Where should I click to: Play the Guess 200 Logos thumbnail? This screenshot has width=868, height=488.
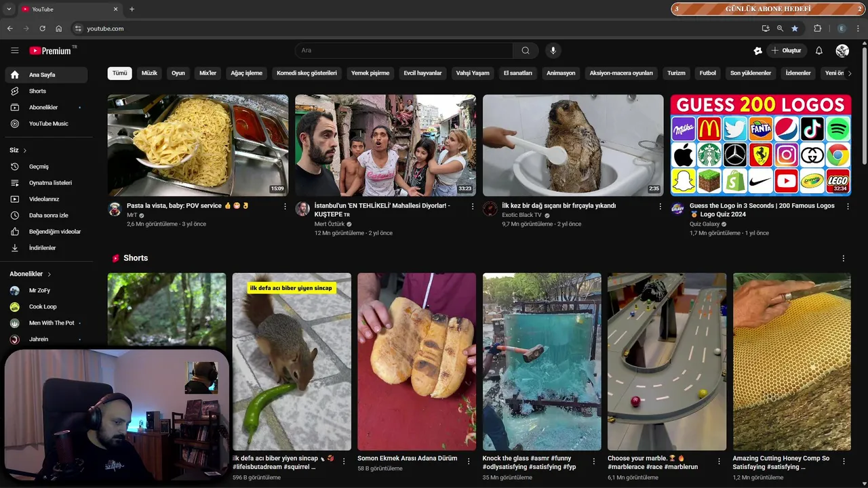click(761, 145)
